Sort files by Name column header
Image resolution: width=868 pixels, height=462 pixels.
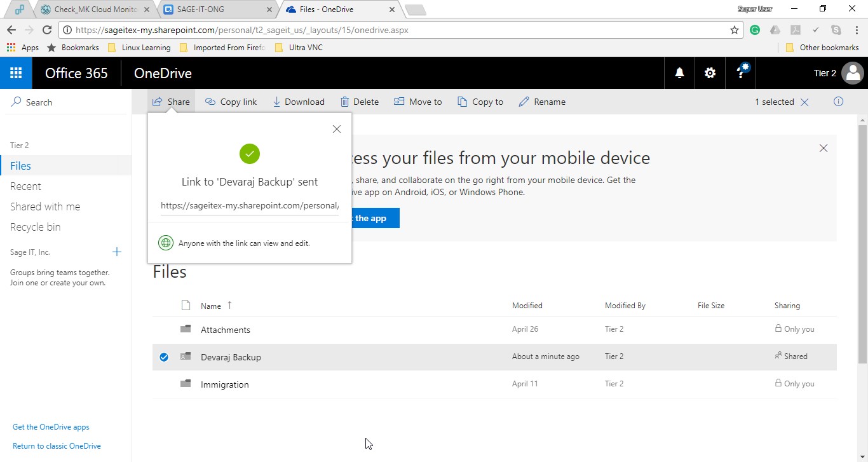tap(211, 306)
